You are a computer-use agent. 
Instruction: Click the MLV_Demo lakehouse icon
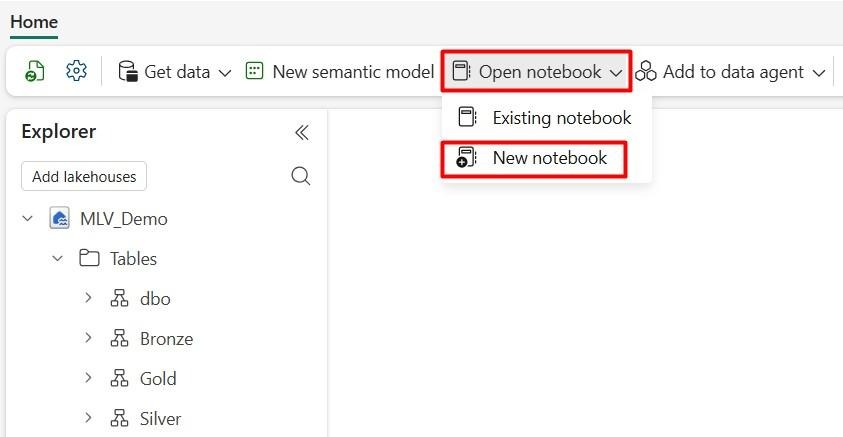[x=59, y=219]
